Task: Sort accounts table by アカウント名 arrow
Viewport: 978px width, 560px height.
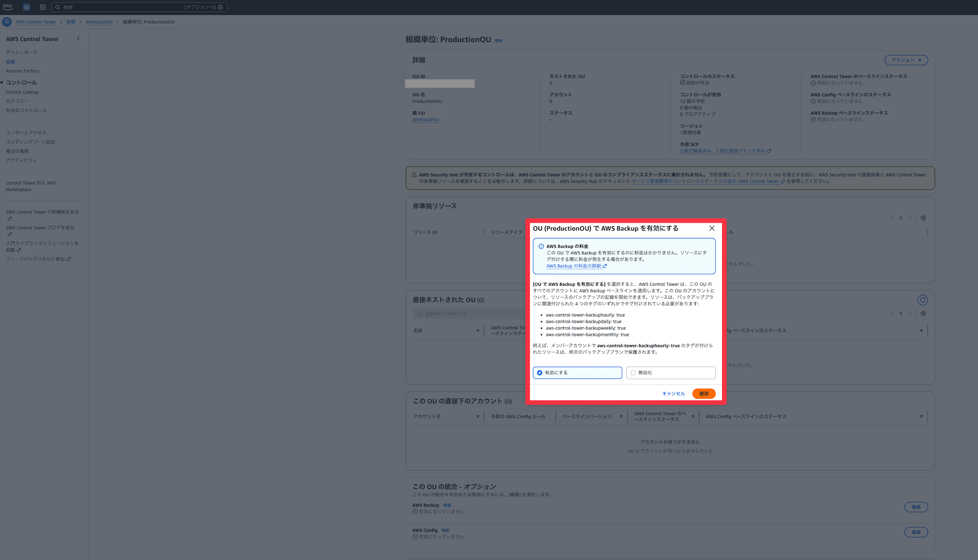Action: click(478, 417)
